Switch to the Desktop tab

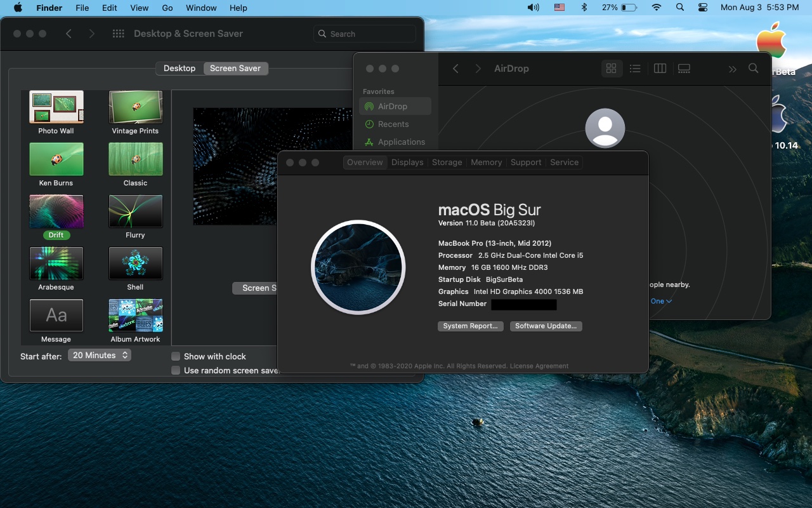point(180,69)
